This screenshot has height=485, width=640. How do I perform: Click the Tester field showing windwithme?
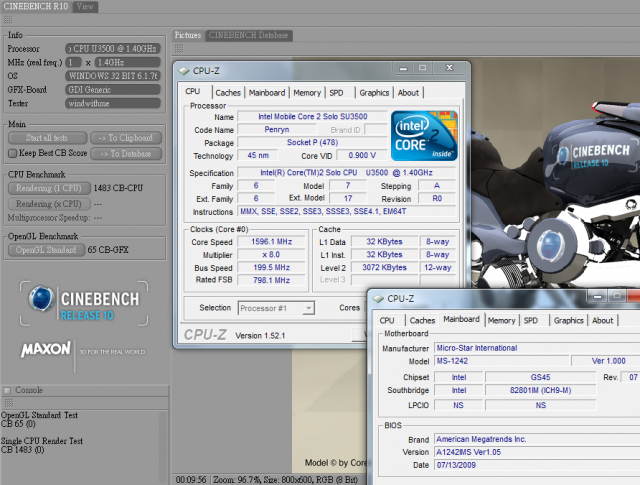[113, 103]
